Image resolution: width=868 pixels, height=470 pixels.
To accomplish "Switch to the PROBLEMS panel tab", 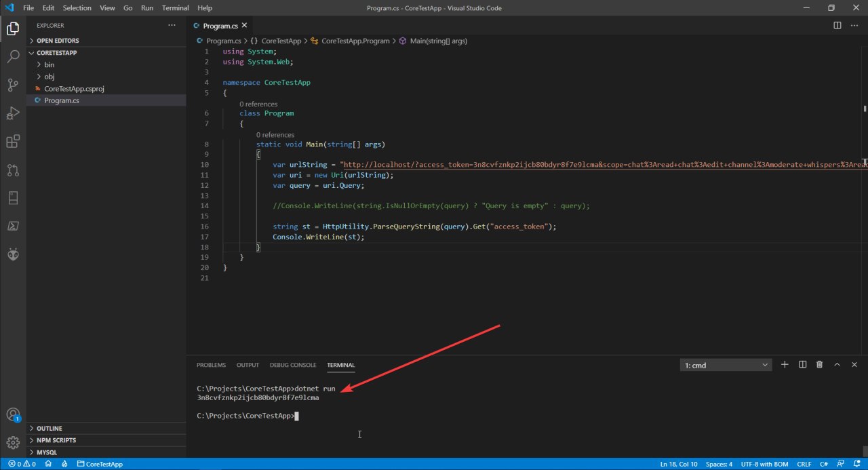I will click(x=211, y=365).
